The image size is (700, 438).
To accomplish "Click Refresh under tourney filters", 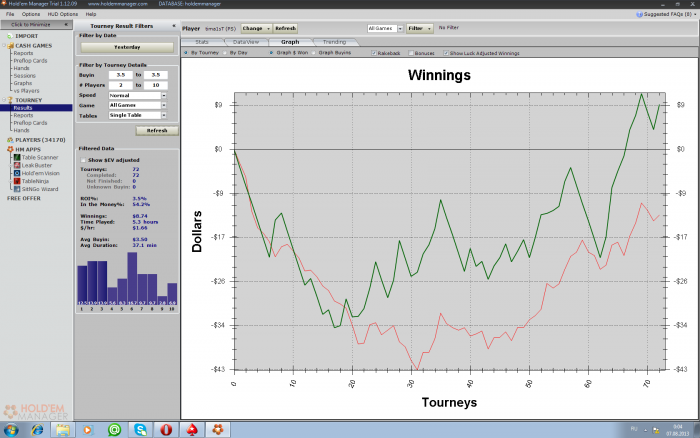I will (157, 130).
